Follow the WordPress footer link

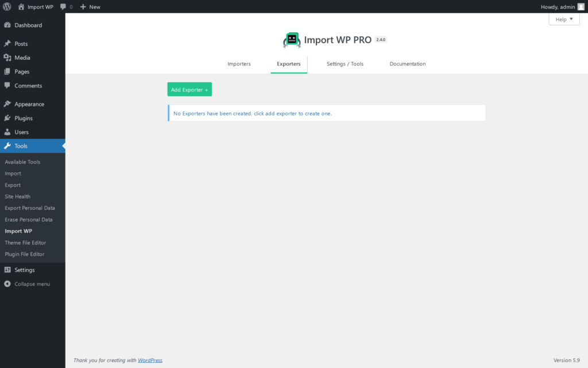(x=150, y=361)
